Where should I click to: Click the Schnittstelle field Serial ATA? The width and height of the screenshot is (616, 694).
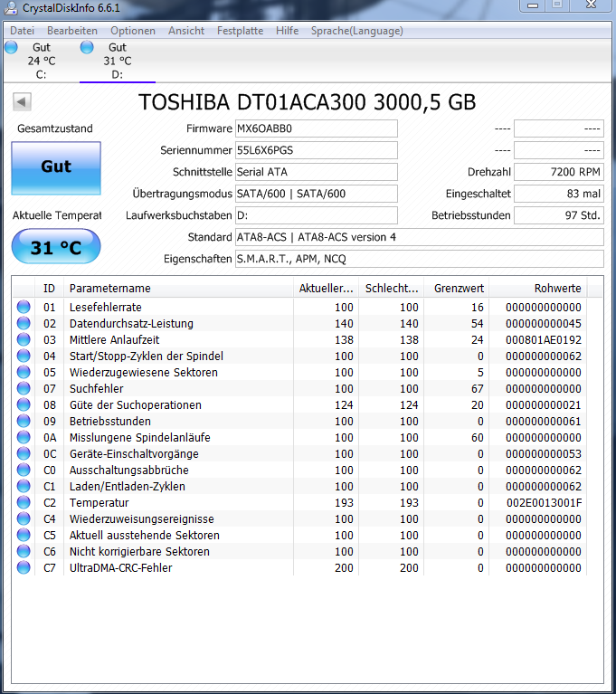point(317,172)
